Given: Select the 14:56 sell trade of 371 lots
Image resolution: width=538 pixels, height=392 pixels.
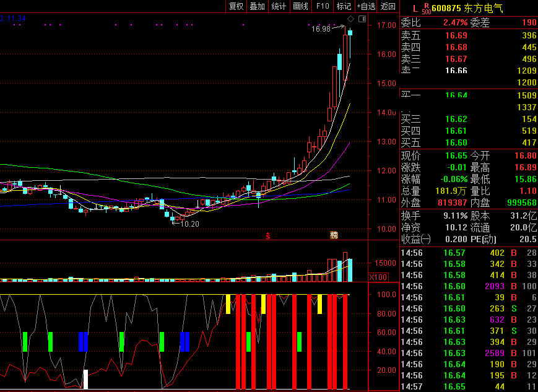Looking at the screenshot, I should click(469, 331).
